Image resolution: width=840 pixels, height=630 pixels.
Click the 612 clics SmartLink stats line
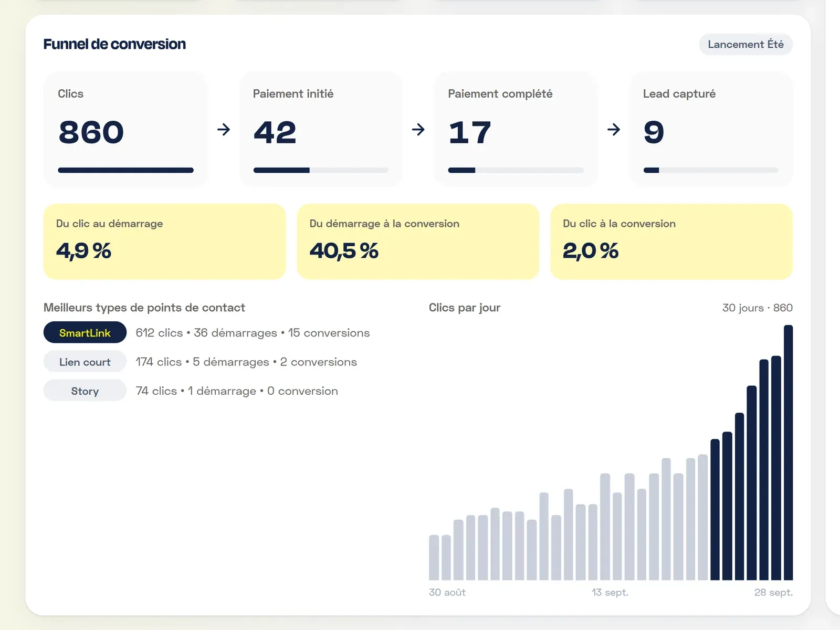point(253,333)
